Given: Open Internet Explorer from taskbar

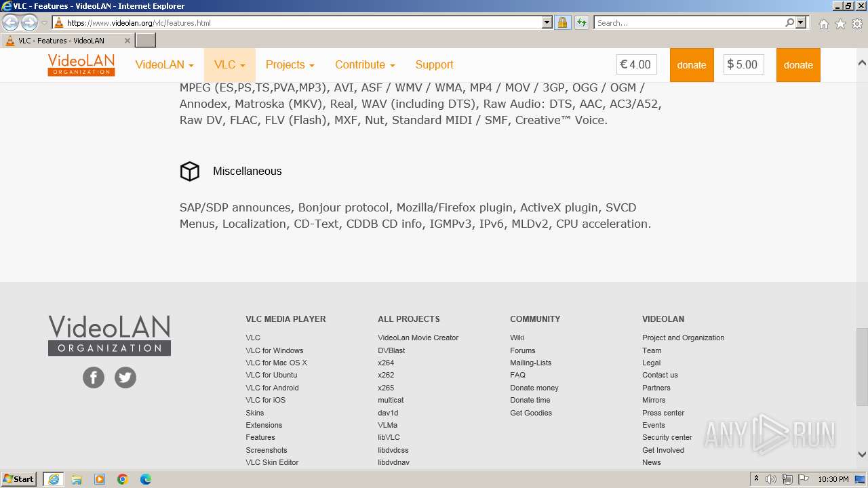Looking at the screenshot, I should [54, 479].
